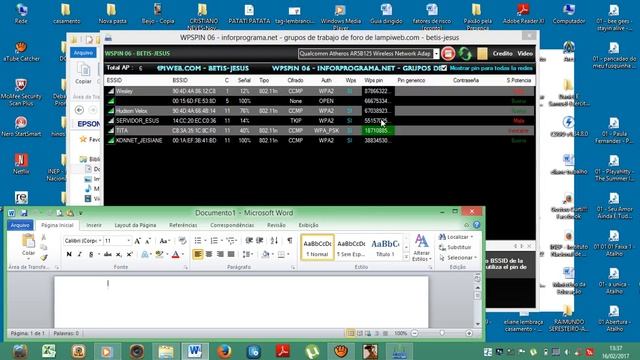
Task: Click the text highlight color button
Action: 159,254
